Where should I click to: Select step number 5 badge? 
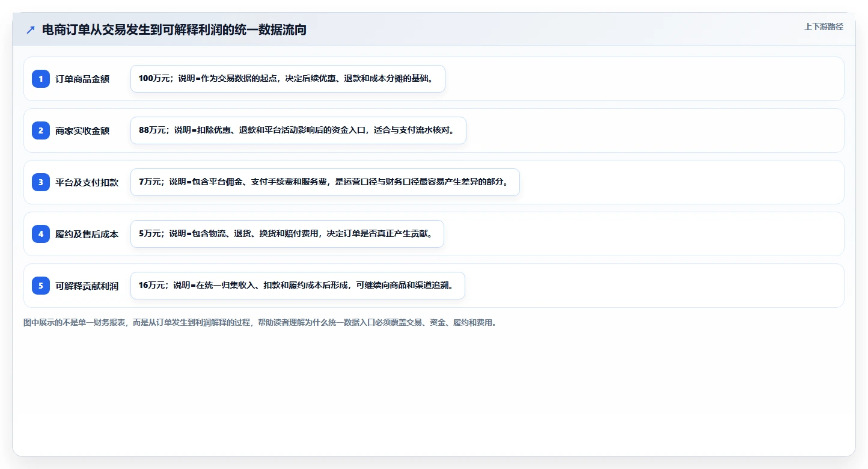(41, 286)
